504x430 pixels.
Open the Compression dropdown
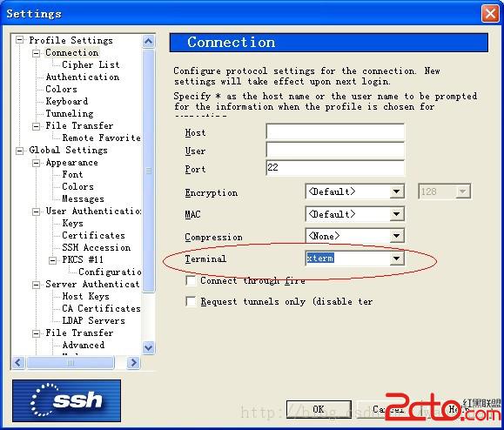[x=397, y=236]
